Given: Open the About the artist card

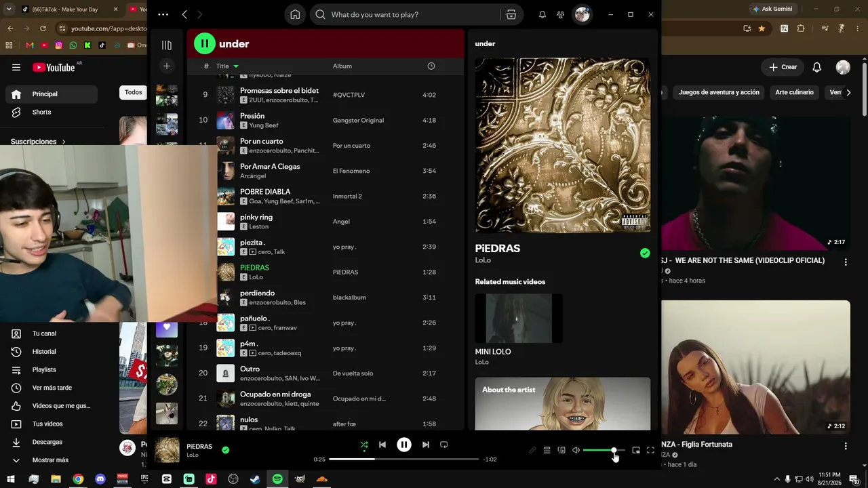Looking at the screenshot, I should pos(563,404).
